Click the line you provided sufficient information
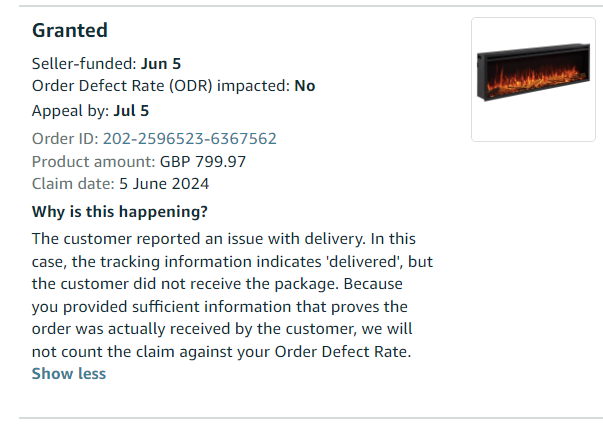This screenshot has width=603, height=434. (x=220, y=307)
